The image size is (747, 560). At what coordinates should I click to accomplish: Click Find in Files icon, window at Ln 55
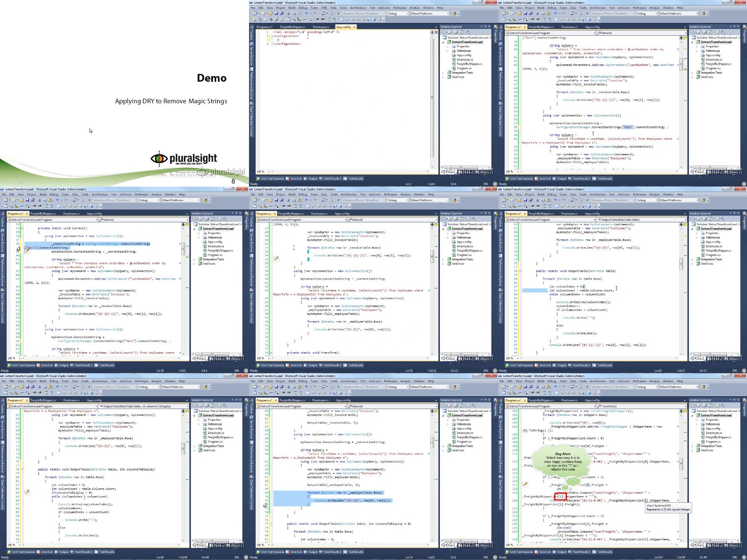point(454,200)
